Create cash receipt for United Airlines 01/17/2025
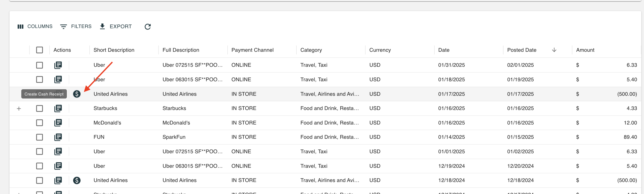This screenshot has height=194, width=644. tap(77, 94)
